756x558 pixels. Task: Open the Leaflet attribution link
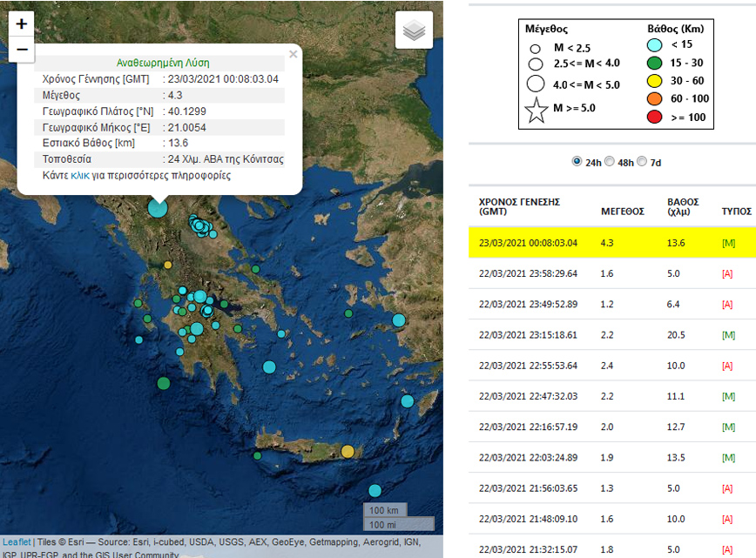16,541
